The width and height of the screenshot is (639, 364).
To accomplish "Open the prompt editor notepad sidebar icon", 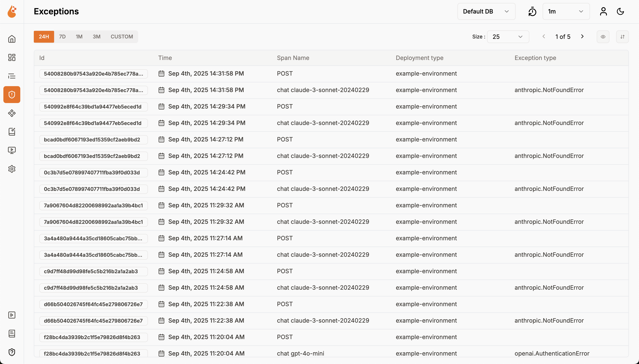I will pyautogui.click(x=12, y=132).
